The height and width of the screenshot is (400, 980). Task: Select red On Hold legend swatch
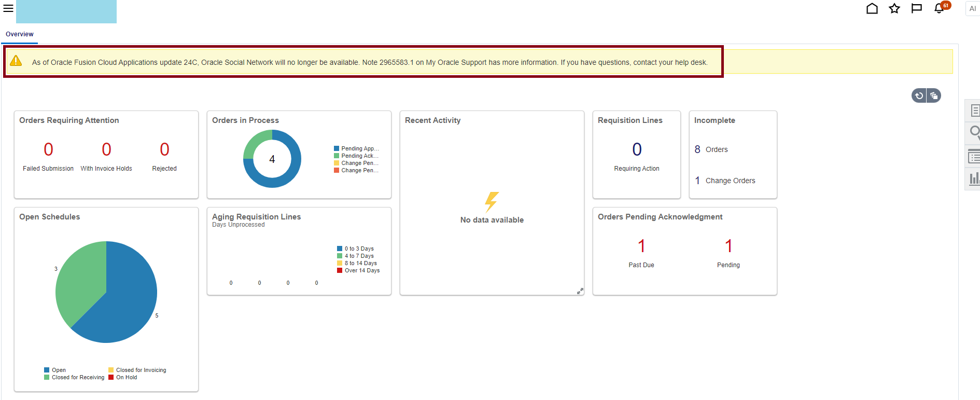pos(111,377)
